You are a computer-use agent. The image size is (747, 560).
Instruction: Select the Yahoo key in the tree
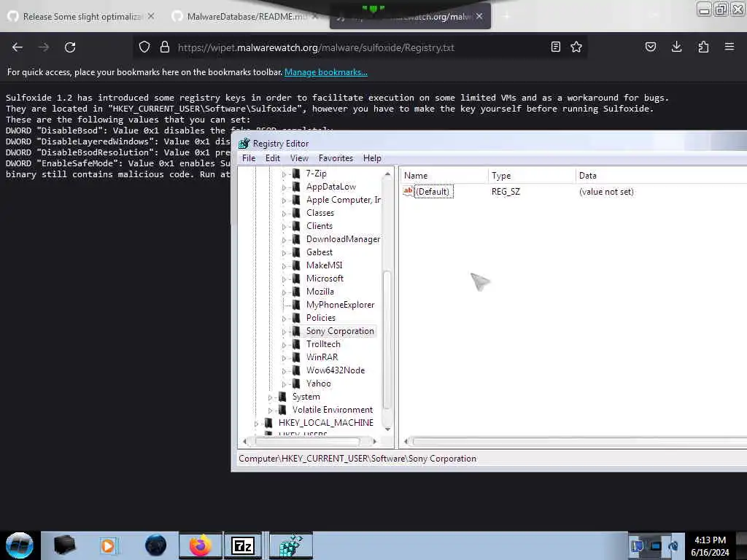319,384
